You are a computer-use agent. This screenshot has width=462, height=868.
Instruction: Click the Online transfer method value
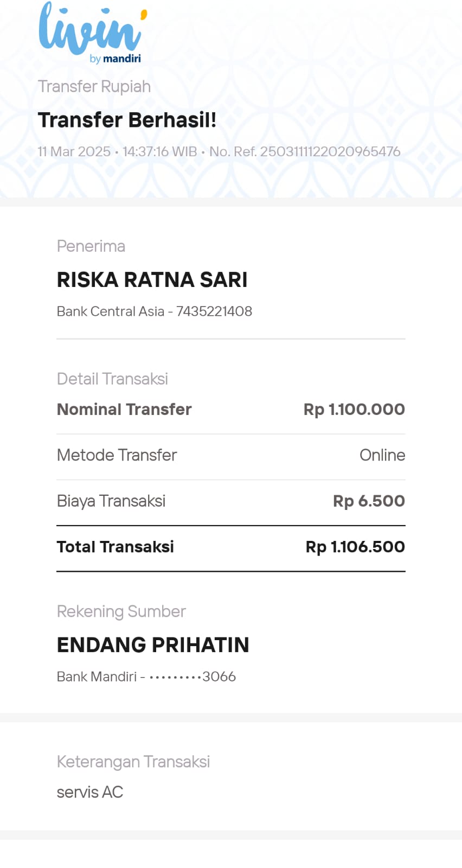pyautogui.click(x=382, y=455)
